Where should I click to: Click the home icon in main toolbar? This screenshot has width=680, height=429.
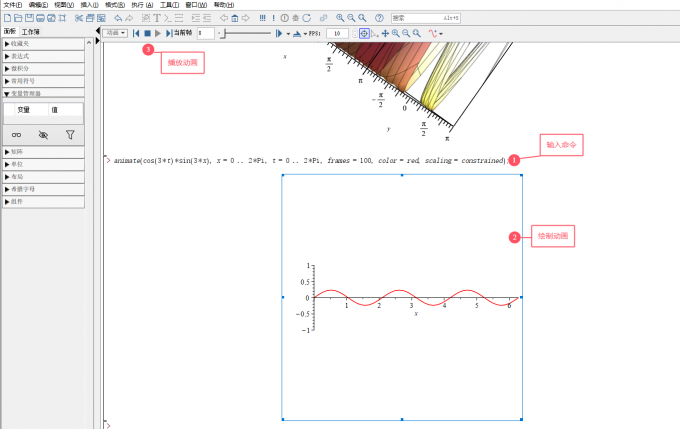(x=234, y=18)
